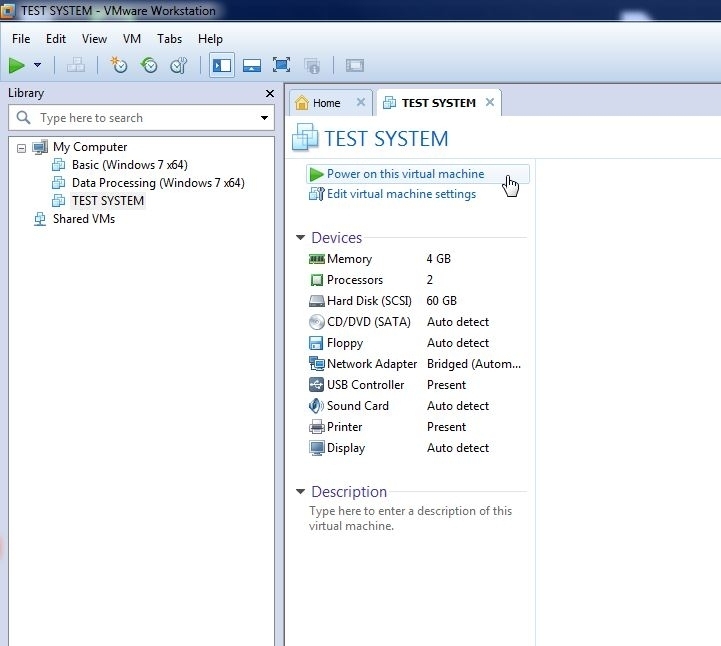Open the snapshot manager icon
721x646 pixels.
(179, 66)
